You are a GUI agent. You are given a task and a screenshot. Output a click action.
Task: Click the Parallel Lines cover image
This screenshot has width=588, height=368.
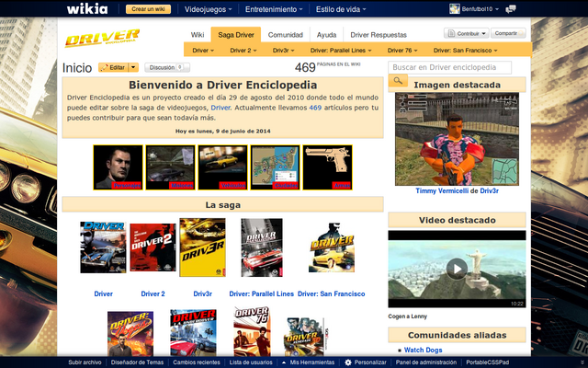(x=261, y=247)
